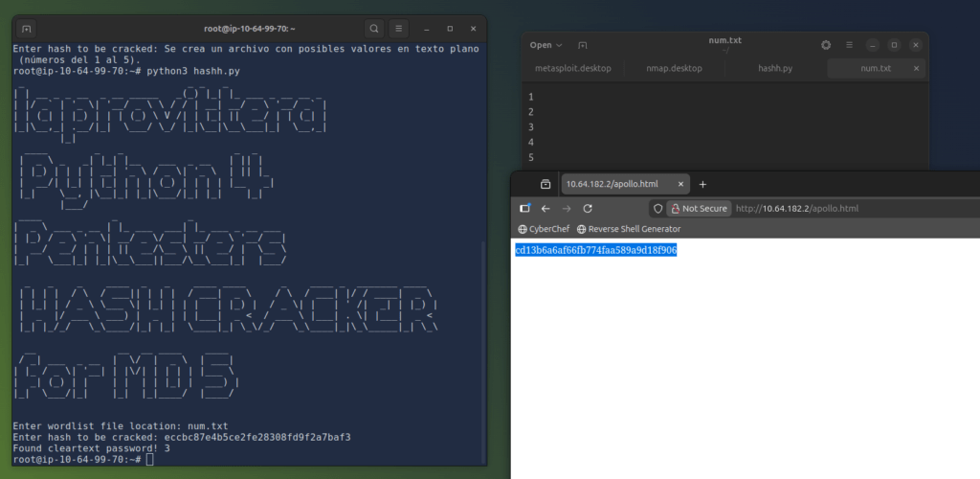Switch to nmap.desktop tab
Image resolution: width=980 pixels, height=479 pixels.
tap(675, 68)
